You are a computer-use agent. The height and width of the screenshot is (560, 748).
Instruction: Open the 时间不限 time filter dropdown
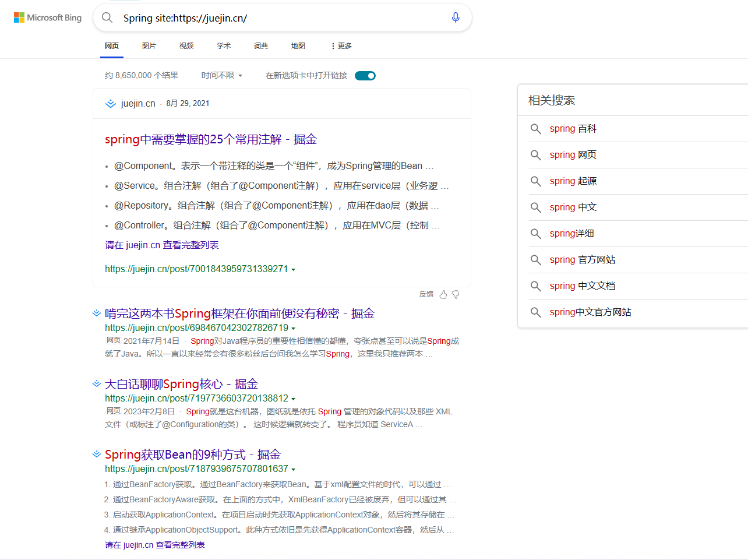click(x=221, y=75)
